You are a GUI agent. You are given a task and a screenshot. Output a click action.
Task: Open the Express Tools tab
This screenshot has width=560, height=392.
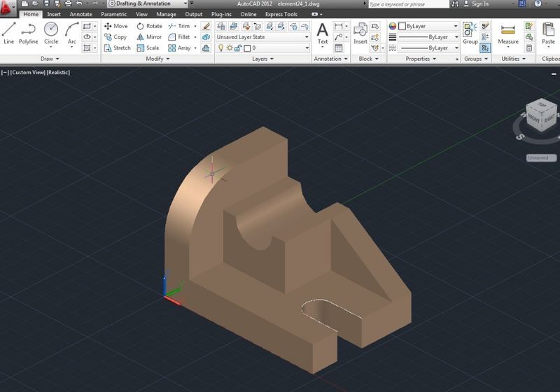tap(281, 14)
